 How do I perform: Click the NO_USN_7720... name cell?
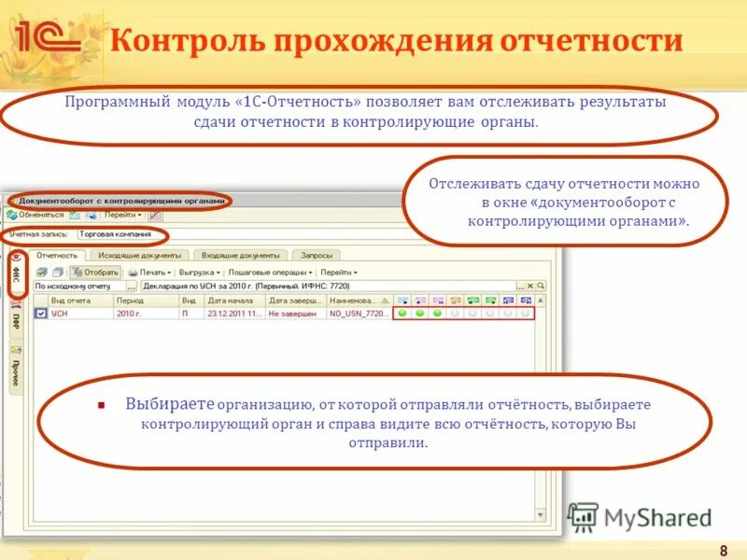tap(359, 314)
